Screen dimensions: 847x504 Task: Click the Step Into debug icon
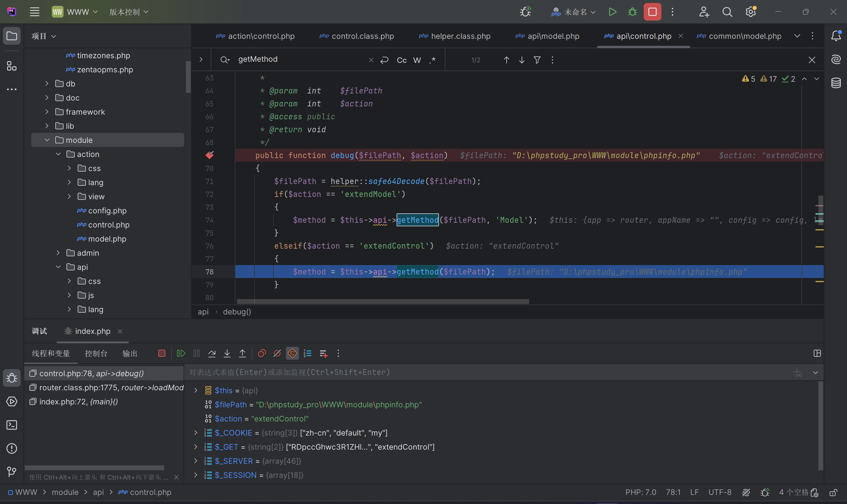point(227,354)
